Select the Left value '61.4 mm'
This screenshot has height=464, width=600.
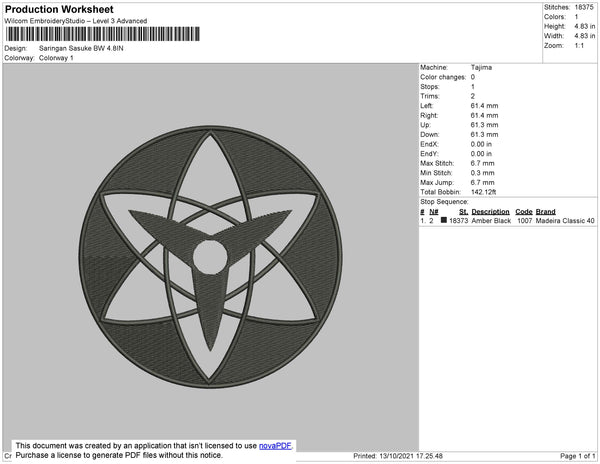tap(484, 106)
